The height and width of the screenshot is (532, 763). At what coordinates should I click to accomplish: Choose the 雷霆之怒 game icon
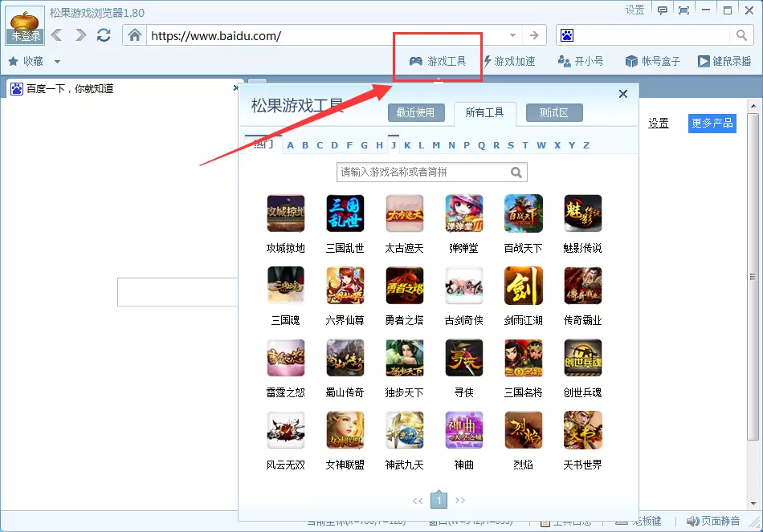click(x=286, y=358)
